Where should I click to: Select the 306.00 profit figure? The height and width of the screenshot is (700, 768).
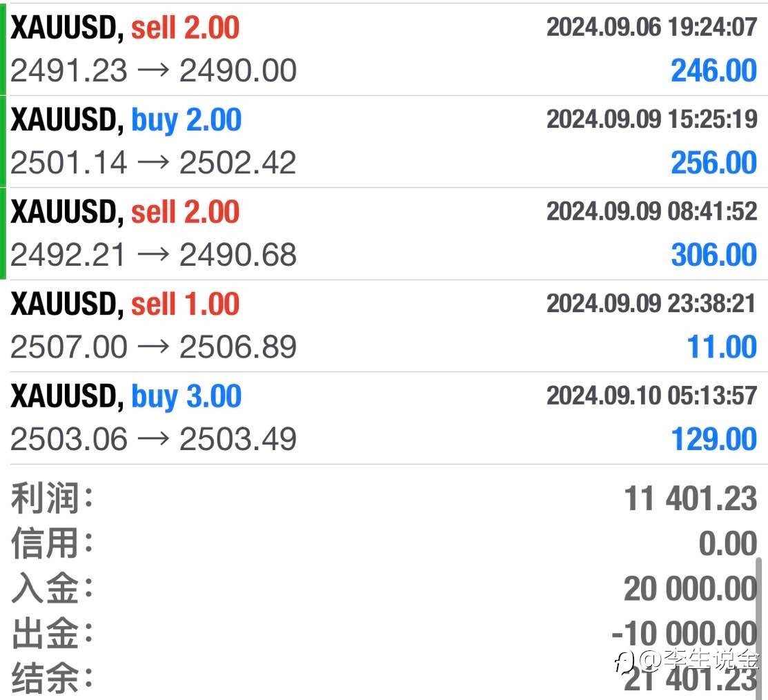(713, 255)
